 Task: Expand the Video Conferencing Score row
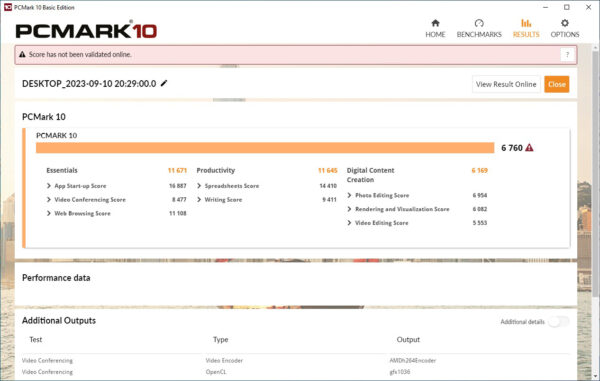point(49,200)
